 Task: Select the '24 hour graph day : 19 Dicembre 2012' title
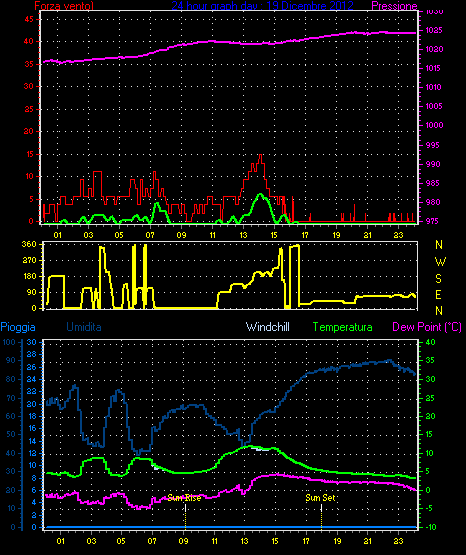click(x=262, y=6)
